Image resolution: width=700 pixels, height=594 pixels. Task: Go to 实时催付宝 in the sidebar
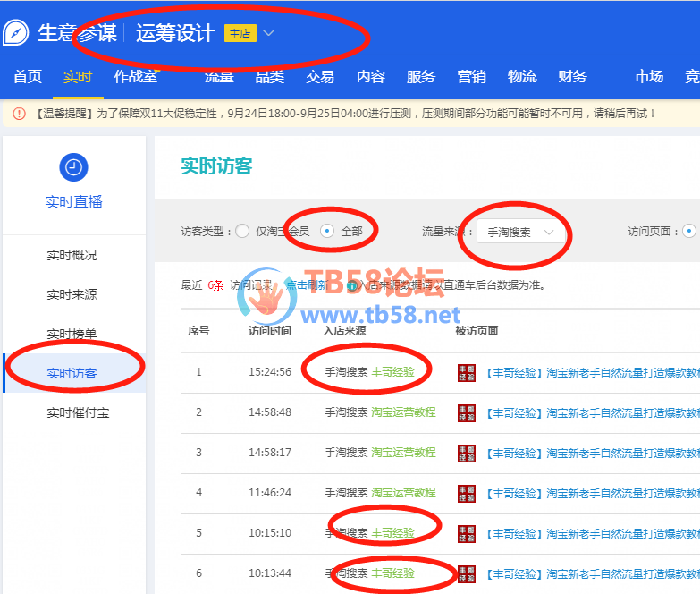78,413
